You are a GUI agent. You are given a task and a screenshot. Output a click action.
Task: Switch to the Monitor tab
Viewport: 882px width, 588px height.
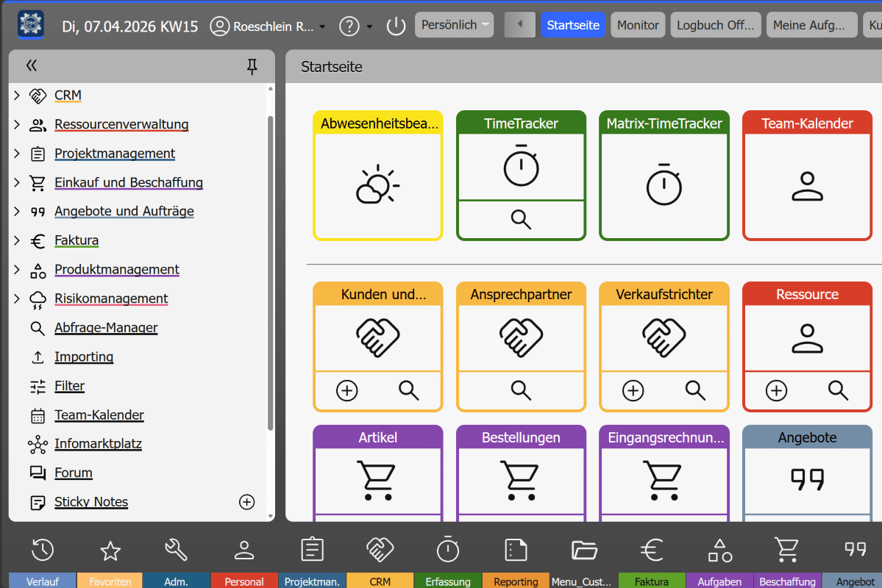point(637,24)
